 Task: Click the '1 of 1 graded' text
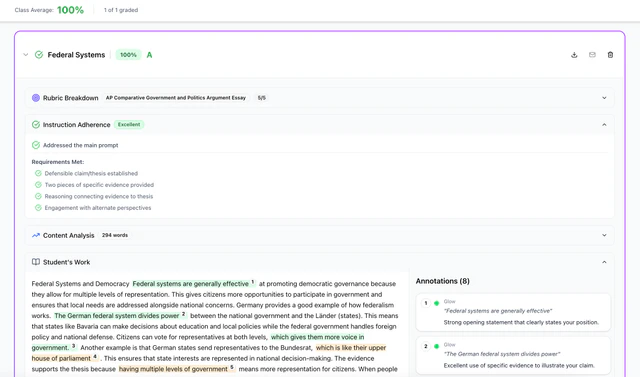pyautogui.click(x=121, y=10)
